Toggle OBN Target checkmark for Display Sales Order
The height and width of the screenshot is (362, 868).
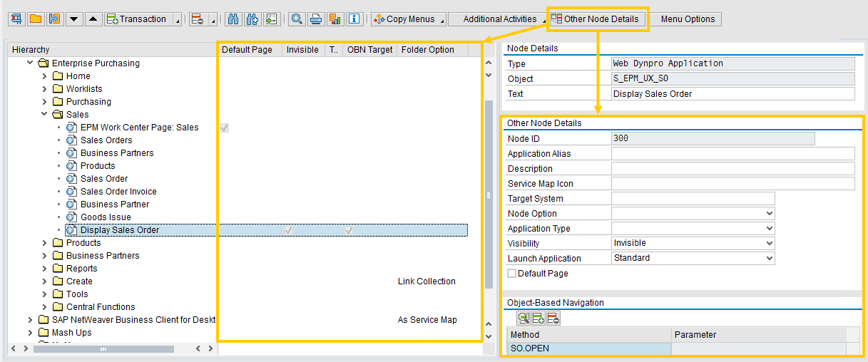349,230
